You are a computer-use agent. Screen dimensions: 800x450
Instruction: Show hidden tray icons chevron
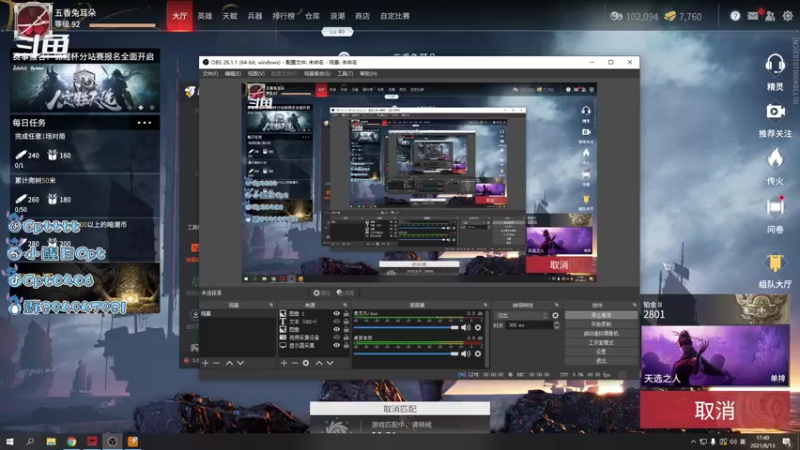coord(693,441)
